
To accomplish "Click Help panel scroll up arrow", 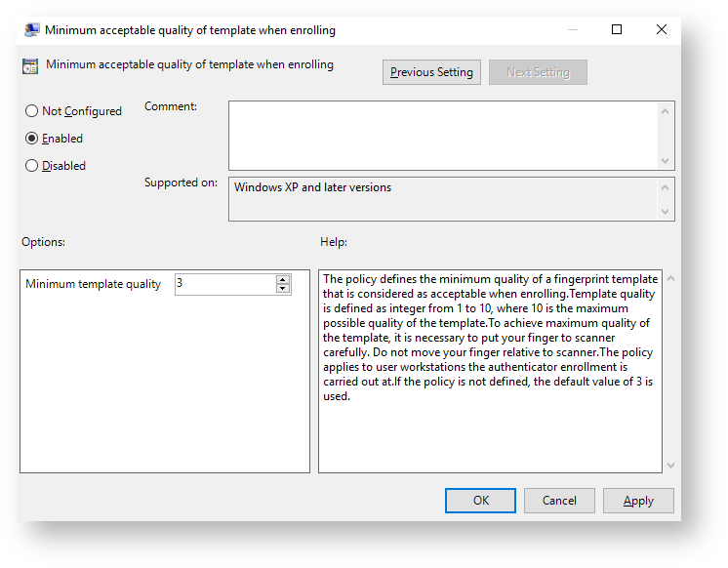I will [x=669, y=279].
